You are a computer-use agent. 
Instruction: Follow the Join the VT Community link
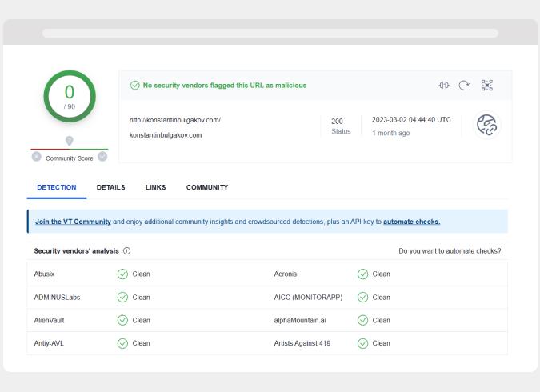(x=73, y=222)
